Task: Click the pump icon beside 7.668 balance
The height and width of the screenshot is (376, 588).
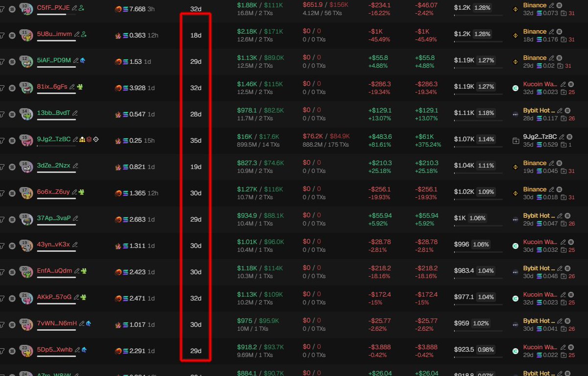Action: click(118, 9)
